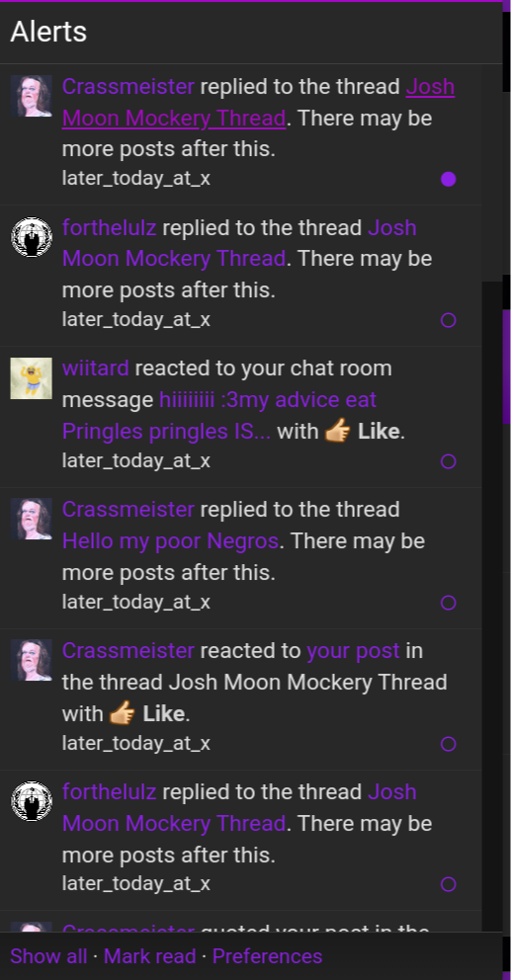Click Mark read in footer
Image resolution: width=511 pixels, height=980 pixels.
(x=149, y=956)
